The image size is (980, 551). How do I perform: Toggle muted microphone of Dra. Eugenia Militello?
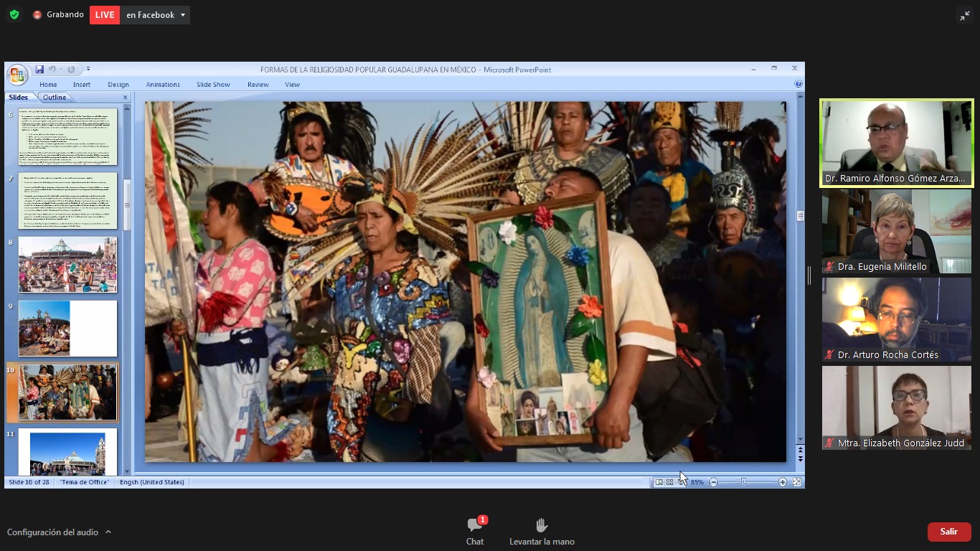point(829,266)
